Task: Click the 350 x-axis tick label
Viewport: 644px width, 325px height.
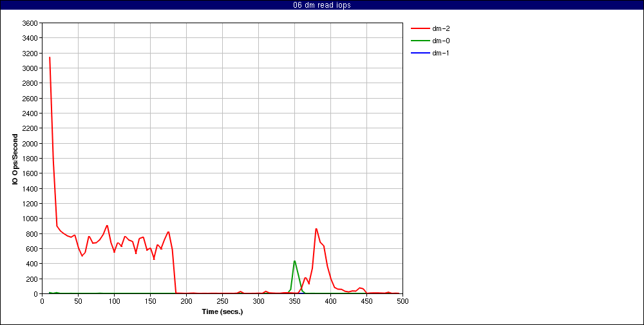Action: tap(294, 300)
